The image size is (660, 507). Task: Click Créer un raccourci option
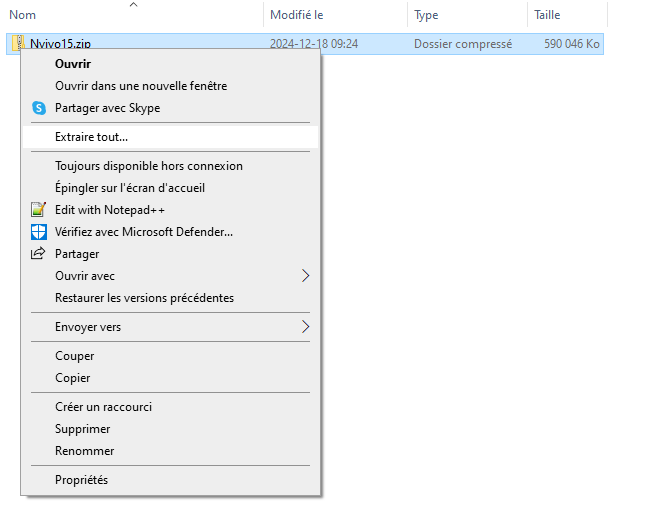point(103,407)
